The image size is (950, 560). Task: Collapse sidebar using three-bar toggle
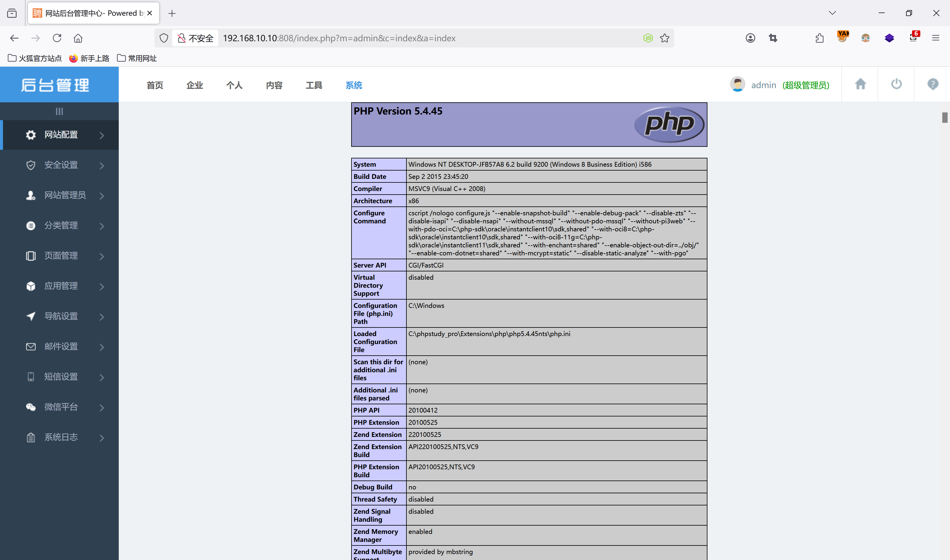point(59,111)
